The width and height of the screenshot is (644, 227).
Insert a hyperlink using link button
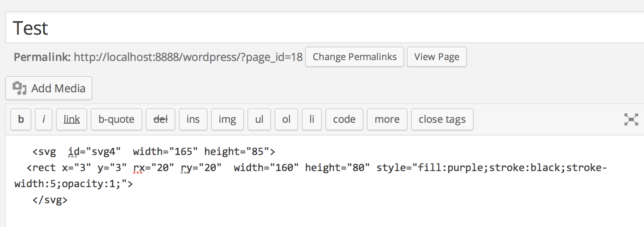(72, 119)
